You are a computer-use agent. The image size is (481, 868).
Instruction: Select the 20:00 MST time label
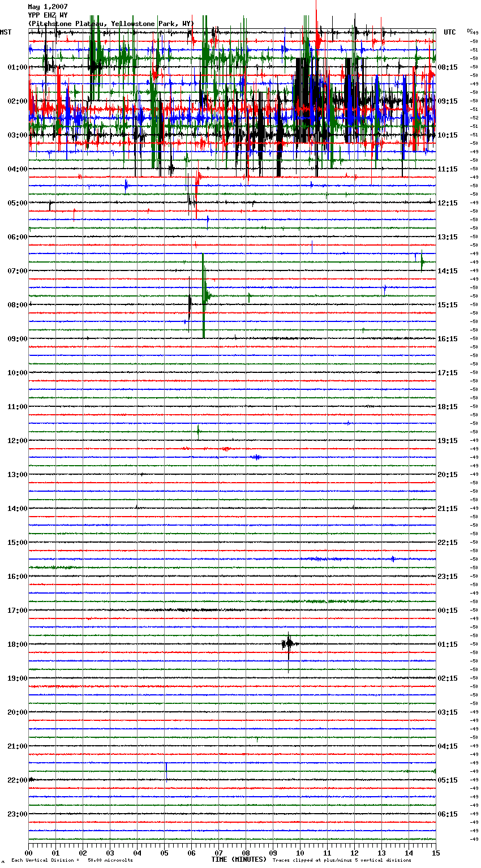point(18,712)
